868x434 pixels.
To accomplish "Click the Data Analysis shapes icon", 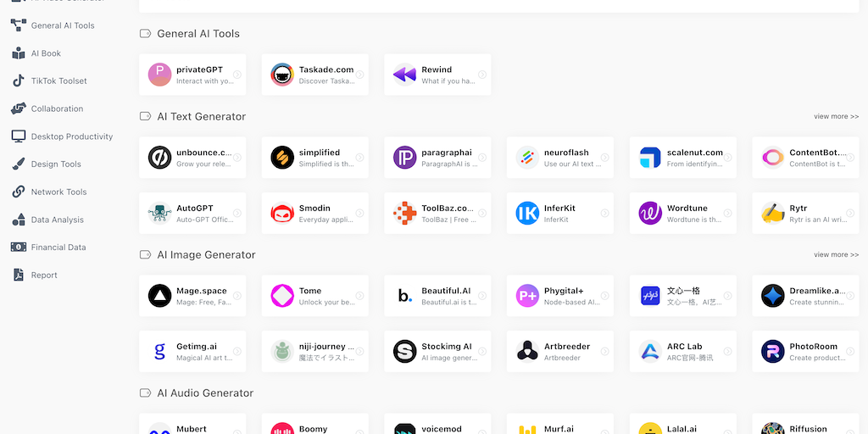I will [19, 220].
